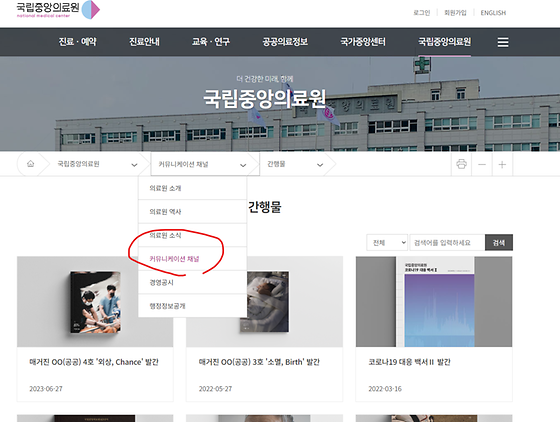Click the 검색 search button
Image resolution: width=560 pixels, height=422 pixels.
499,243
